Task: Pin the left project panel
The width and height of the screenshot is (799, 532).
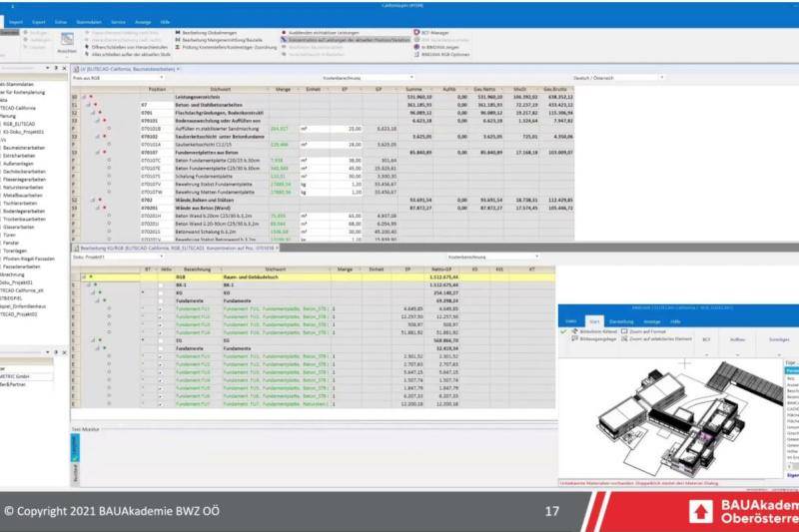Action: tap(56, 68)
